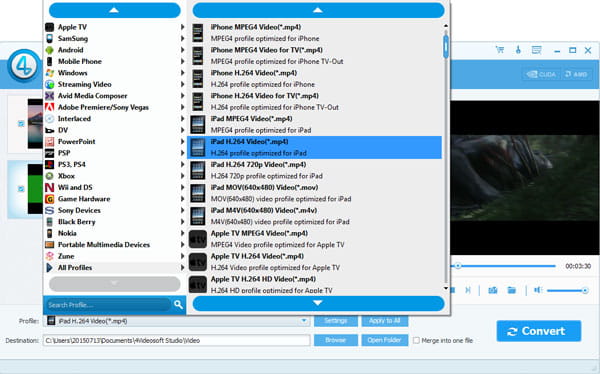This screenshot has width=600, height=374.
Task: Click the search magnifier icon
Action: [178, 305]
